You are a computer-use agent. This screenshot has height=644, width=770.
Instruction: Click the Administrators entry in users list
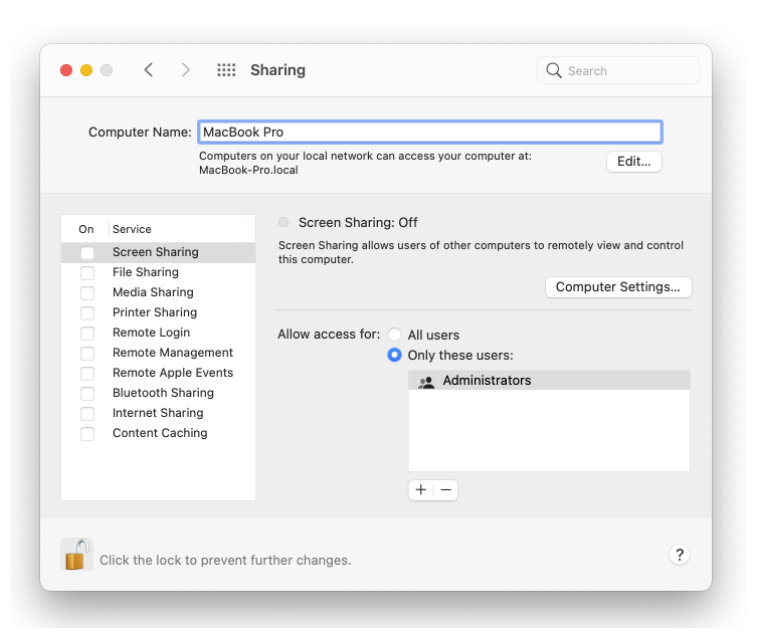click(549, 380)
